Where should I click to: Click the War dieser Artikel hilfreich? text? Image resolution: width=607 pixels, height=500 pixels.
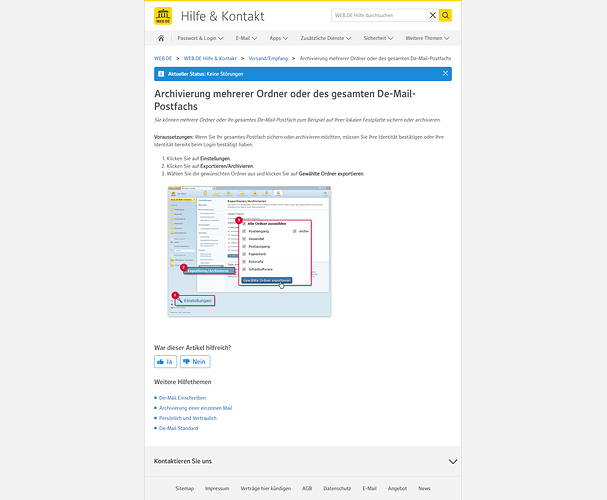(192, 348)
